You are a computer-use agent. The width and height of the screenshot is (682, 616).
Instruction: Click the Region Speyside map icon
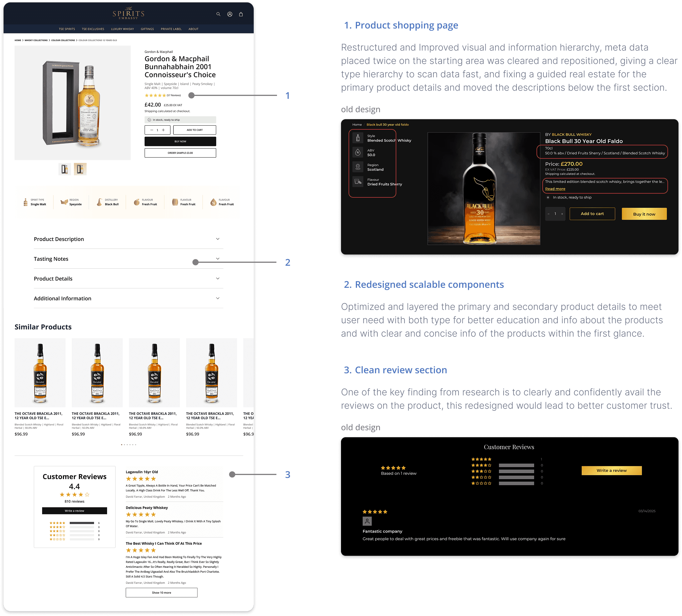pos(64,202)
